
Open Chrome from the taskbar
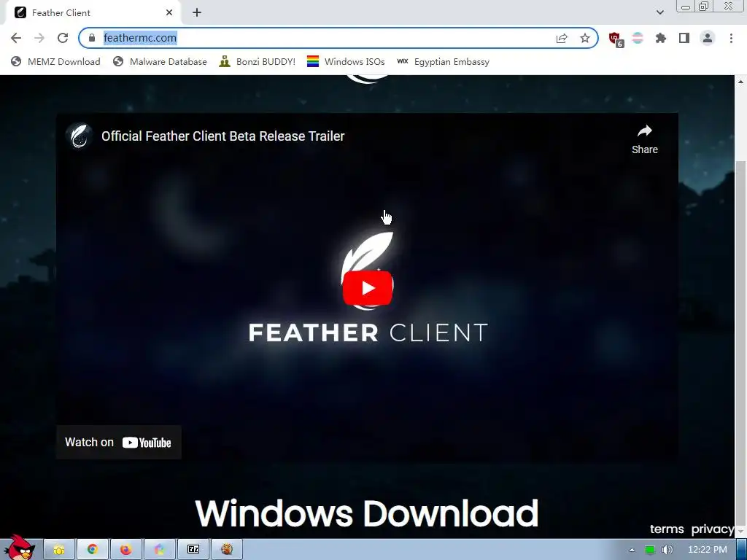(93, 550)
